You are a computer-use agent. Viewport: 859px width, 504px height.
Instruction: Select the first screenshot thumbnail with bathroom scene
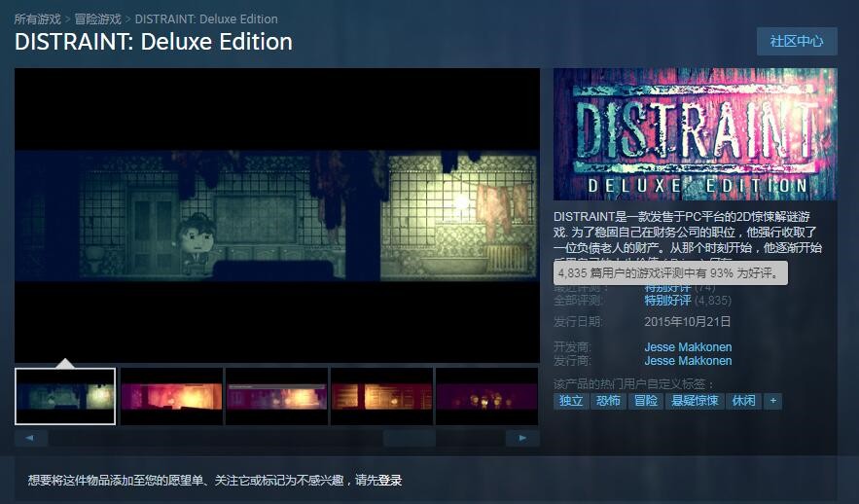pos(65,396)
